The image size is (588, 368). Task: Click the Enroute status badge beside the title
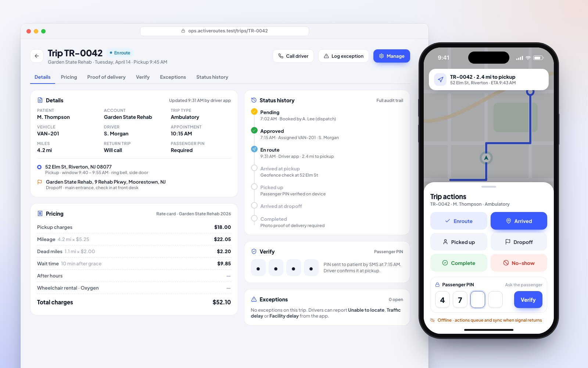pyautogui.click(x=120, y=53)
